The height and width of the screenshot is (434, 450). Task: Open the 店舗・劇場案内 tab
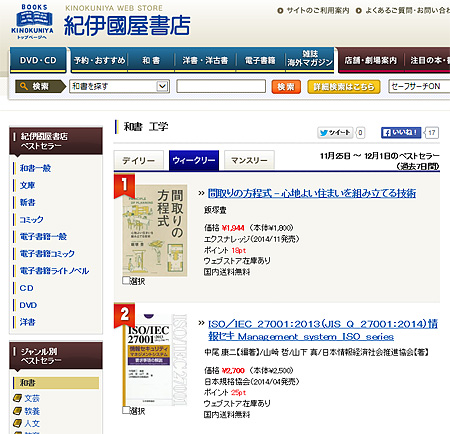click(x=371, y=60)
